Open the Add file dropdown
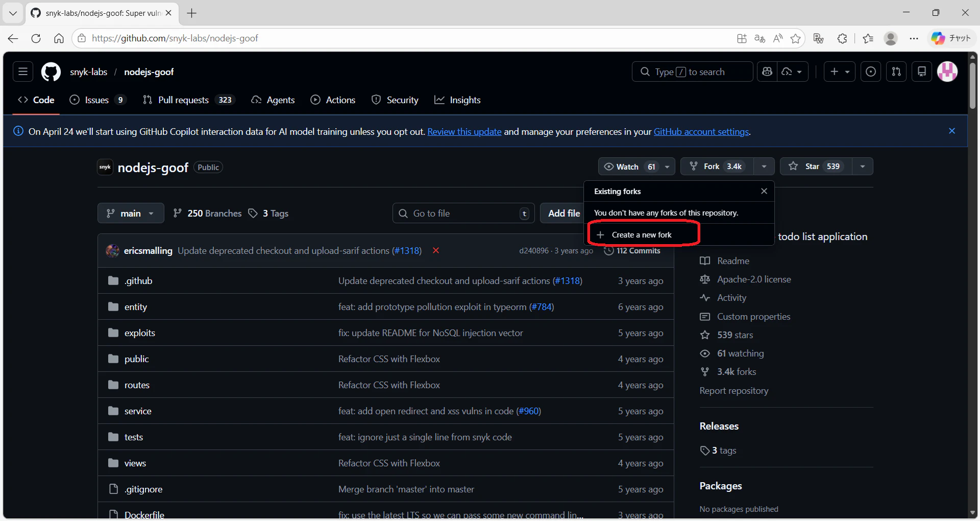980x521 pixels. (563, 213)
